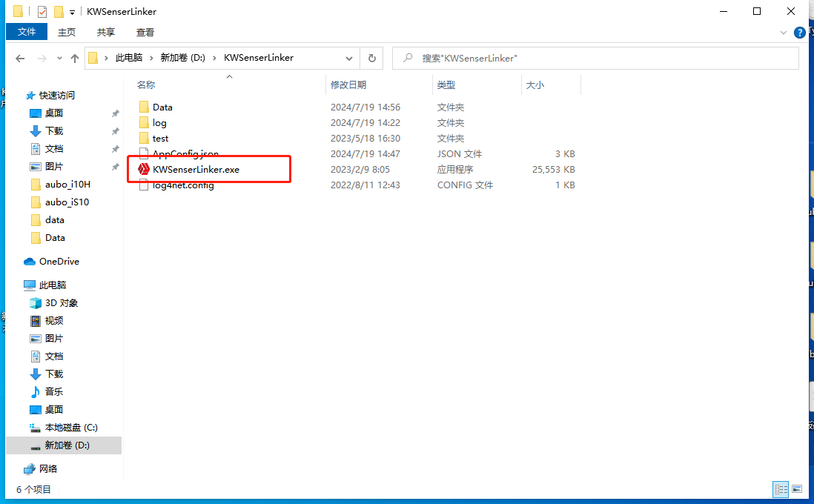Select aubo_i10H folder in quick access
Image resolution: width=814 pixels, height=504 pixels.
click(67, 184)
